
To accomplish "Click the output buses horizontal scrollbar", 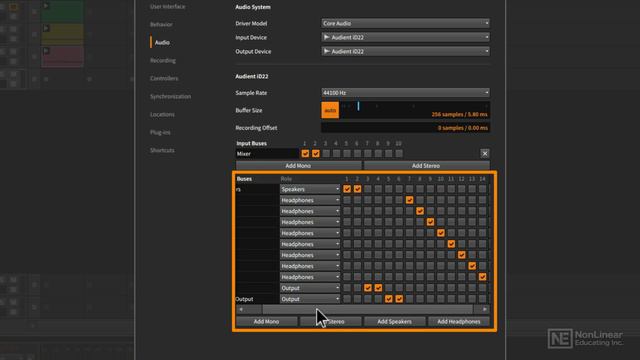I will (x=367, y=309).
